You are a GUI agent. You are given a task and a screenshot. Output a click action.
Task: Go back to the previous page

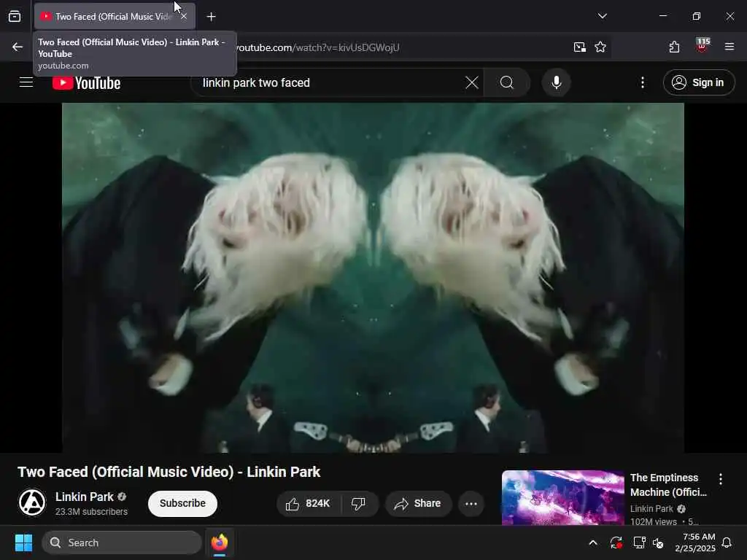click(x=18, y=47)
